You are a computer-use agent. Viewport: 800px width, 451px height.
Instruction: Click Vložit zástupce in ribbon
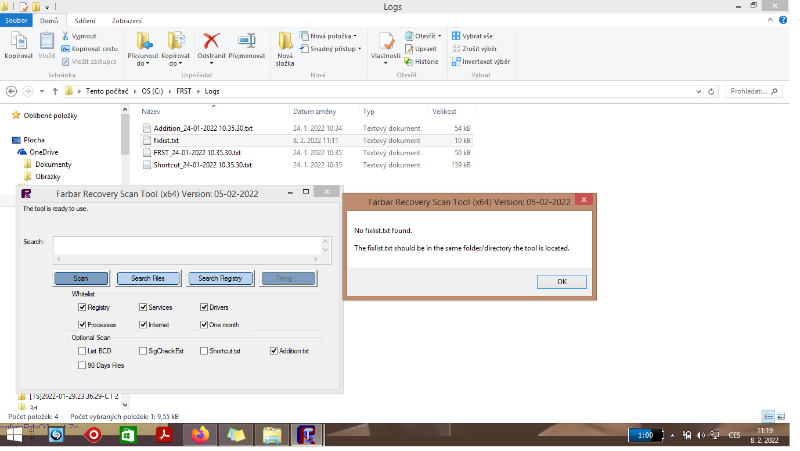click(89, 62)
